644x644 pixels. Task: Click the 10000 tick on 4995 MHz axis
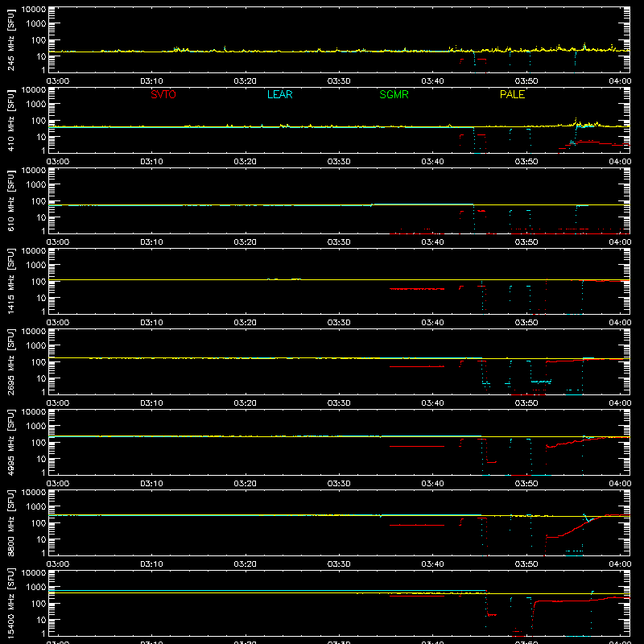[x=34, y=412]
